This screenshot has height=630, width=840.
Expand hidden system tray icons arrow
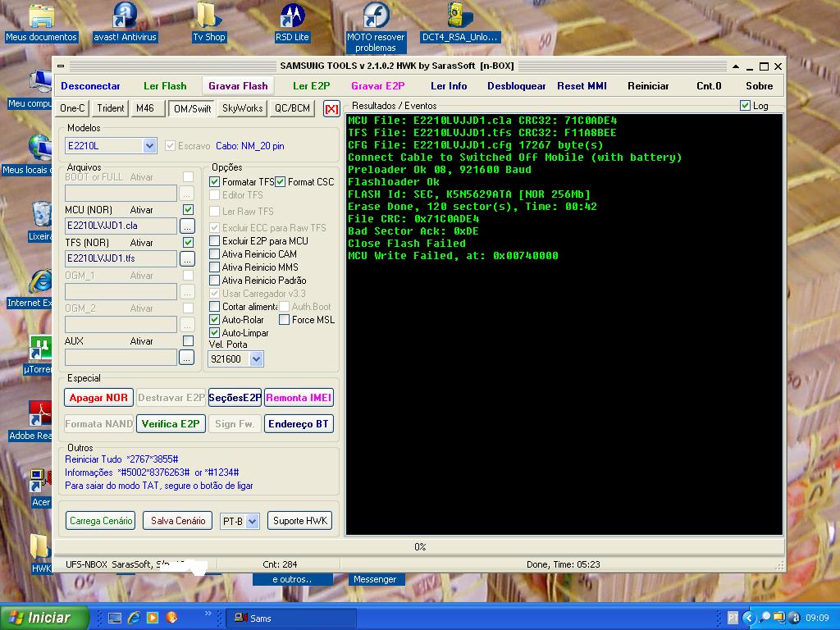click(750, 618)
